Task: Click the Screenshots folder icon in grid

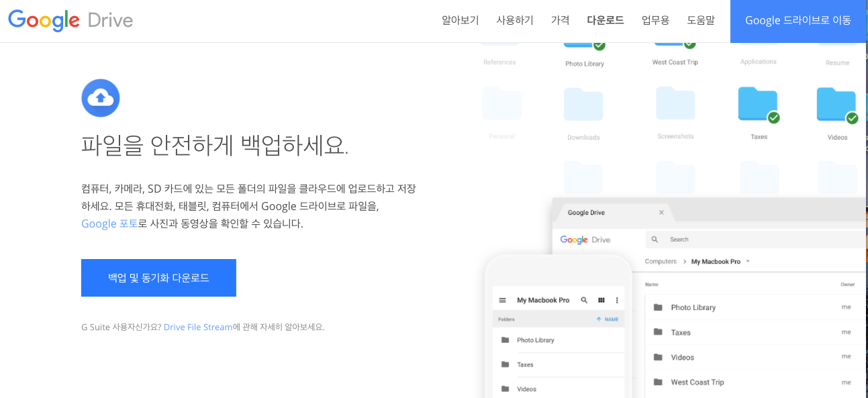Action: 675,104
